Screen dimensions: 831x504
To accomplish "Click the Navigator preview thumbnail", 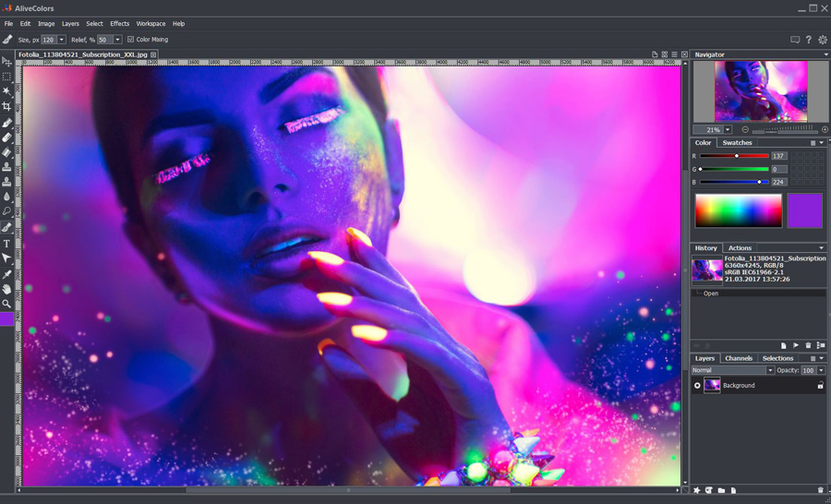I will (x=761, y=91).
